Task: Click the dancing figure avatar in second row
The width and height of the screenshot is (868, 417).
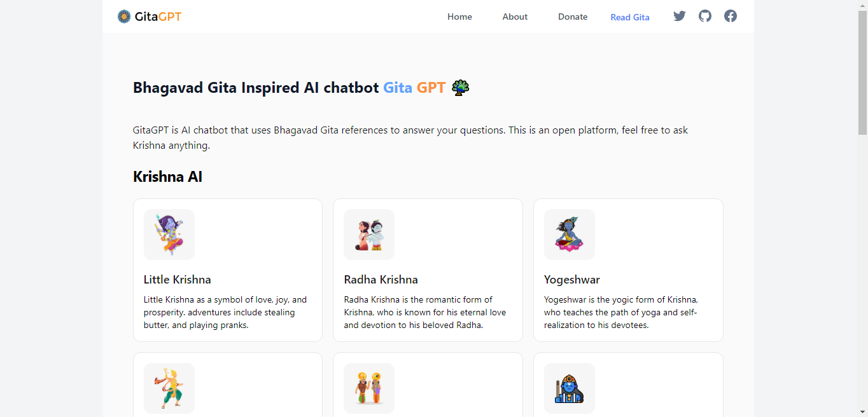Action: pos(169,388)
